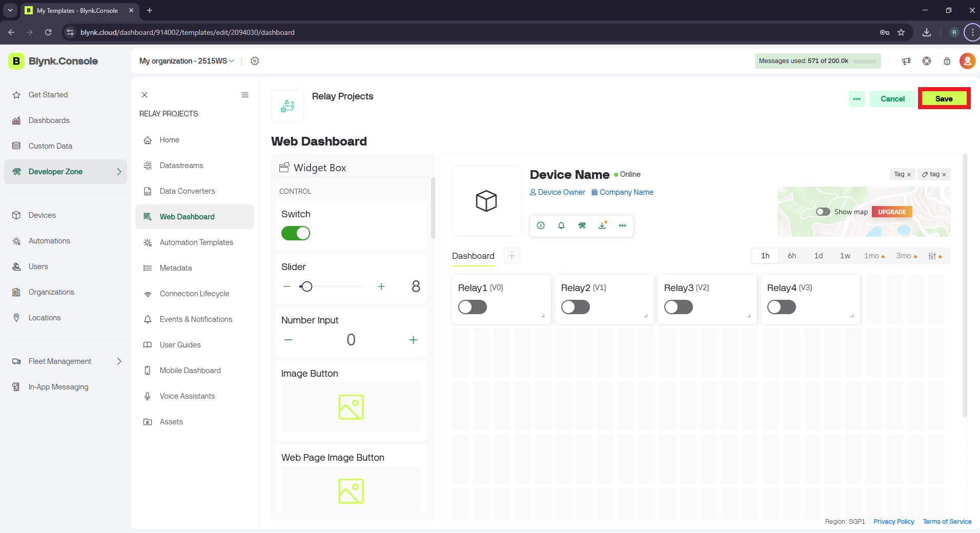The height and width of the screenshot is (533, 980).
Task: Click the organization settings gear icon
Action: coord(255,61)
